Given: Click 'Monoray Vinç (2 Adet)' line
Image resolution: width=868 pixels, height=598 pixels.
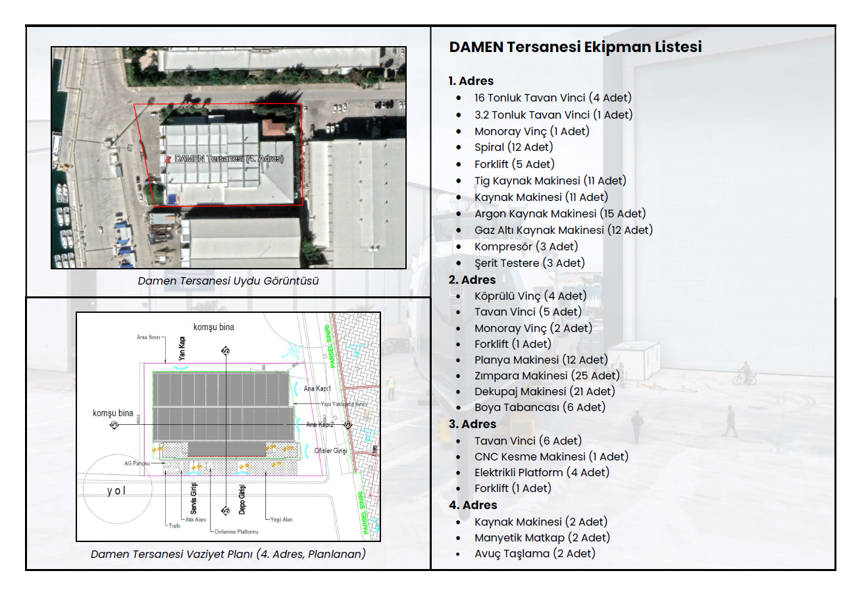Looking at the screenshot, I should coord(533,328).
